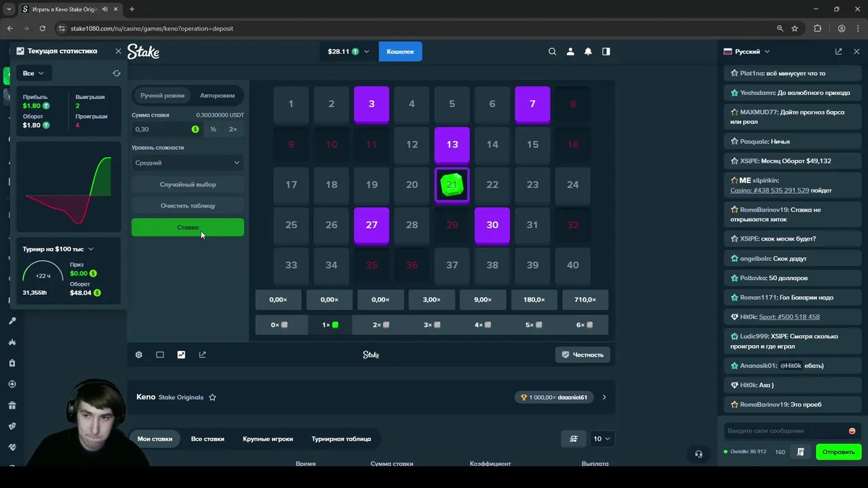Click the 6× hits indicator
This screenshot has height=488, width=868.
[585, 325]
